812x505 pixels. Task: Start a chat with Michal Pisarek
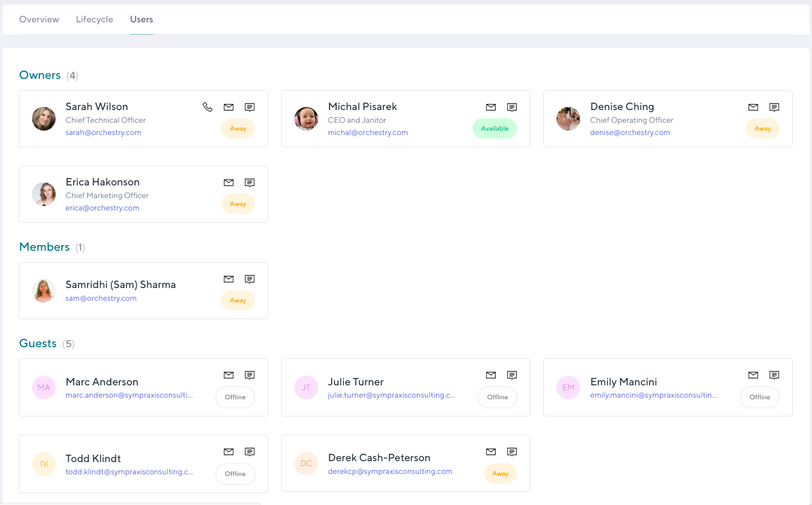click(x=512, y=107)
